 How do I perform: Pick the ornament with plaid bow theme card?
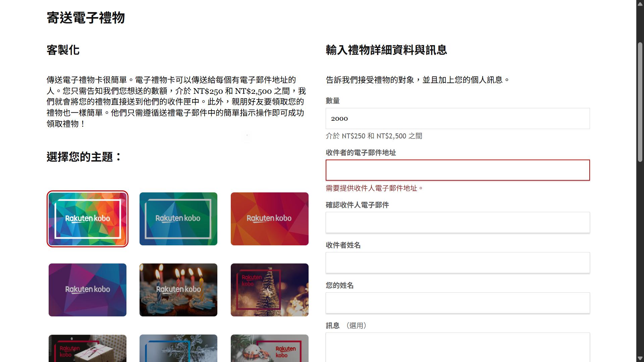click(x=270, y=348)
